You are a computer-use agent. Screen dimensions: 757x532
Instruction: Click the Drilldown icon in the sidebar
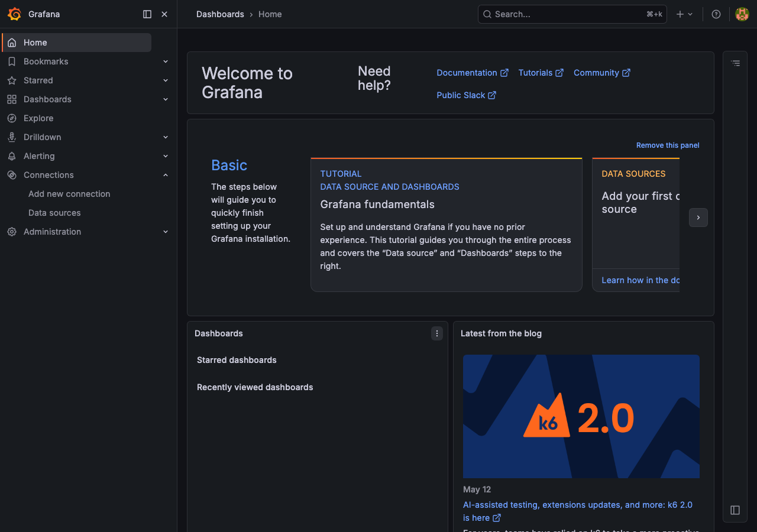12,137
